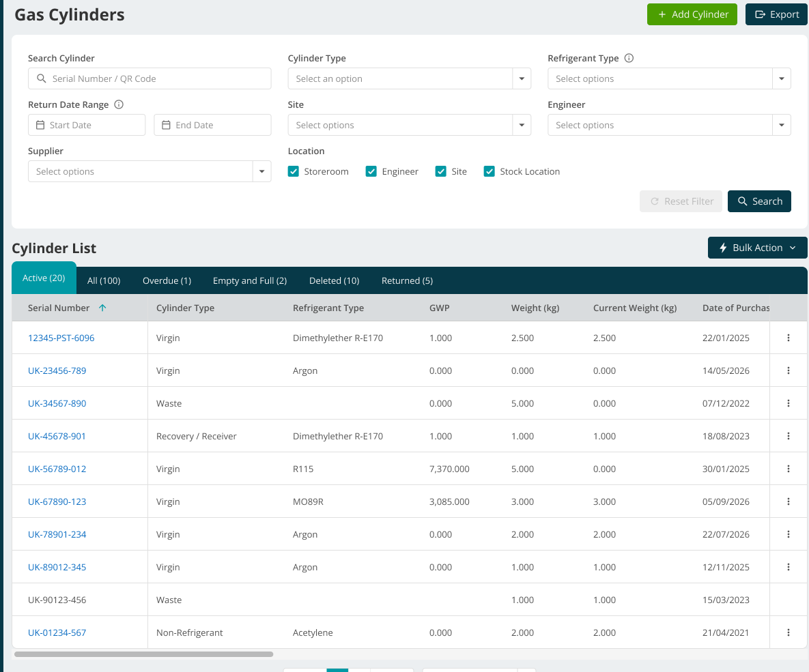Uncheck the Storeroom location checkbox
809x672 pixels.
294,171
